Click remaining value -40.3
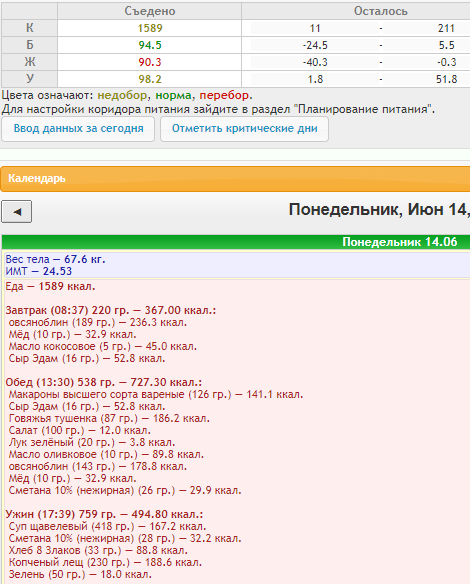Image resolution: width=470 pixels, height=584 pixels. [315, 62]
